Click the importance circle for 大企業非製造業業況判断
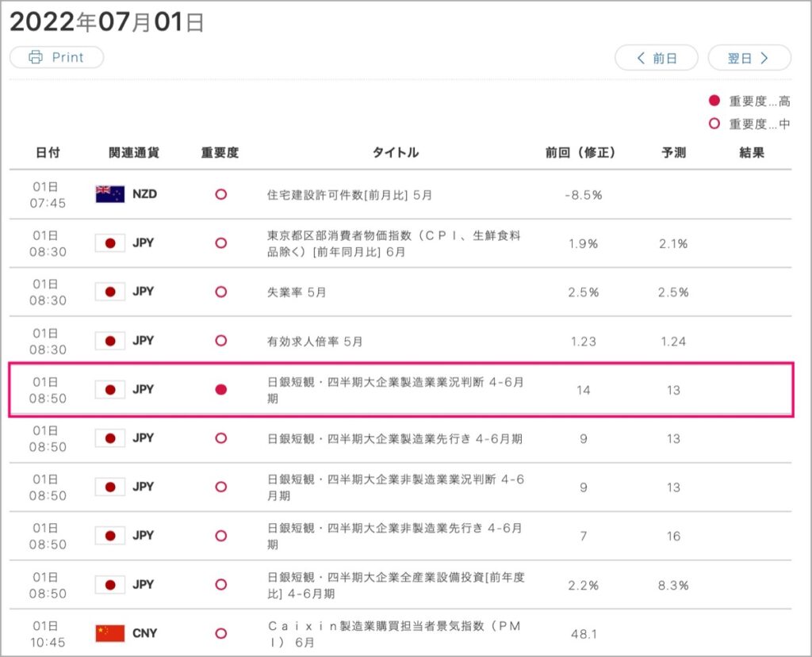This screenshot has height=657, width=812. tap(221, 487)
